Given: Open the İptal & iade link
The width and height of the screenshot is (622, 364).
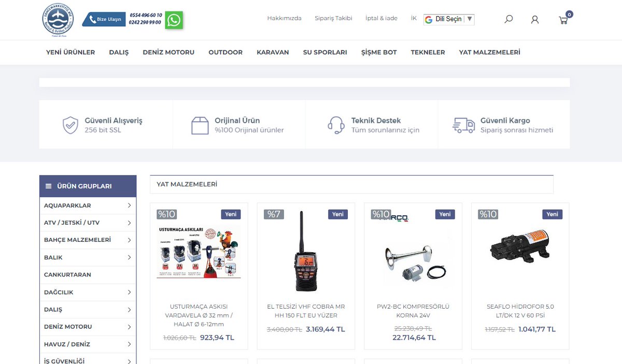Looking at the screenshot, I should 381,18.
